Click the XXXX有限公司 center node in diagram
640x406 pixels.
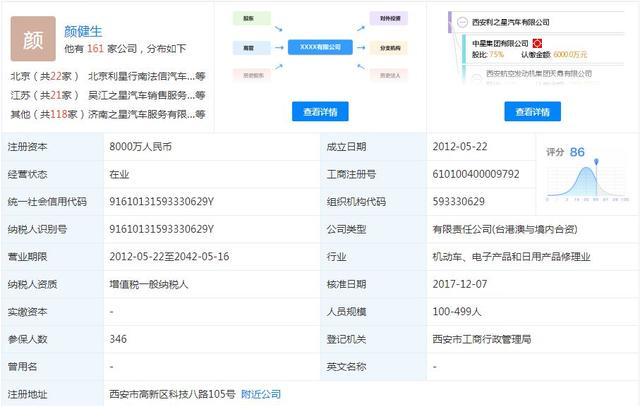pos(320,47)
